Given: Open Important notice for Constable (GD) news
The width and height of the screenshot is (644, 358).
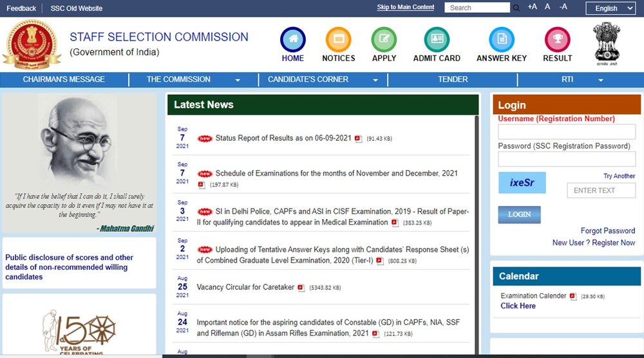Looking at the screenshot, I should (328, 328).
